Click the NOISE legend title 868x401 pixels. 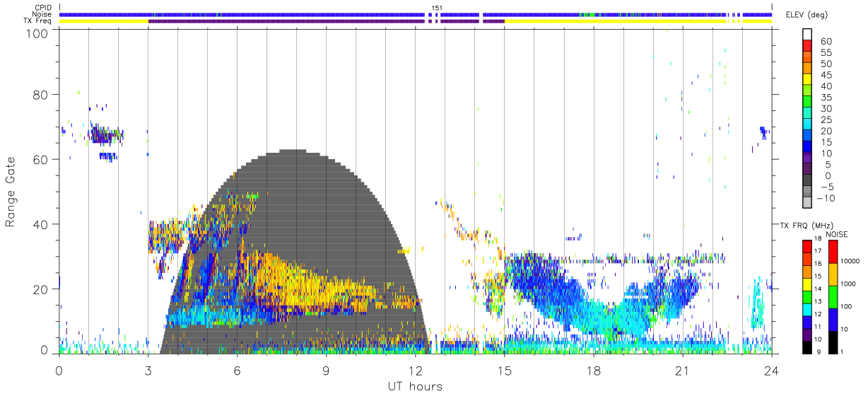(x=835, y=233)
